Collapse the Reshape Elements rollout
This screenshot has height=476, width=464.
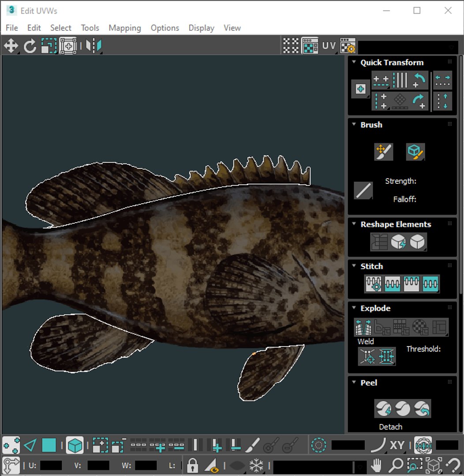click(x=354, y=224)
